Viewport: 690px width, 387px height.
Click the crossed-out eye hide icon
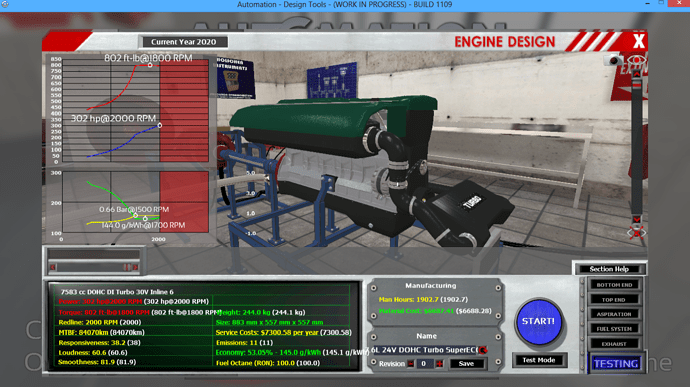636,233
